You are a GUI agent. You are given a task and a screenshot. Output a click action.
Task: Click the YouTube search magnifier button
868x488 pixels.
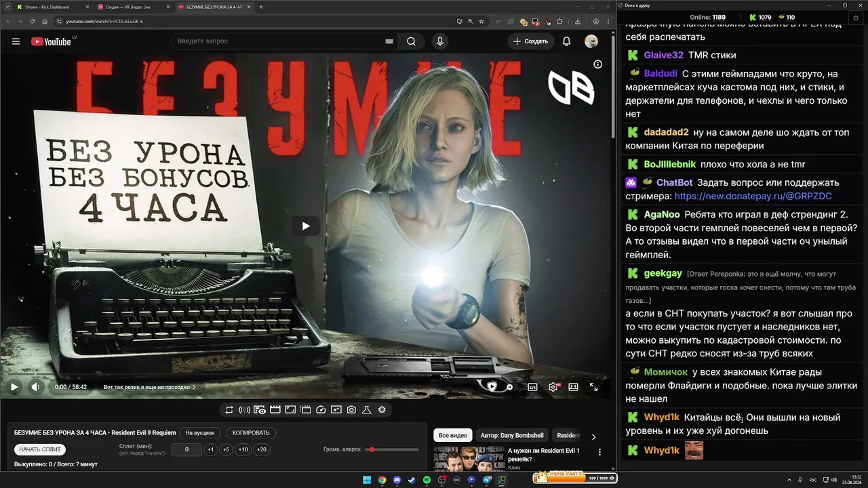tap(411, 41)
